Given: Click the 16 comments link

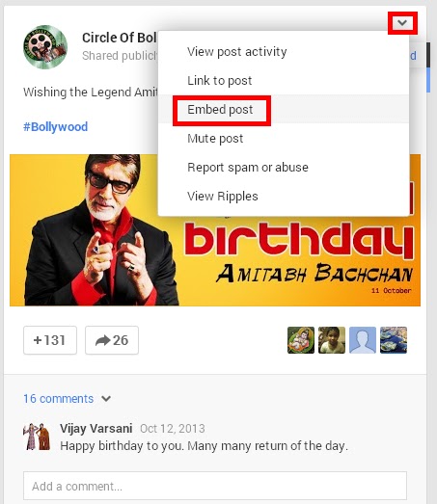Looking at the screenshot, I should (x=58, y=399).
